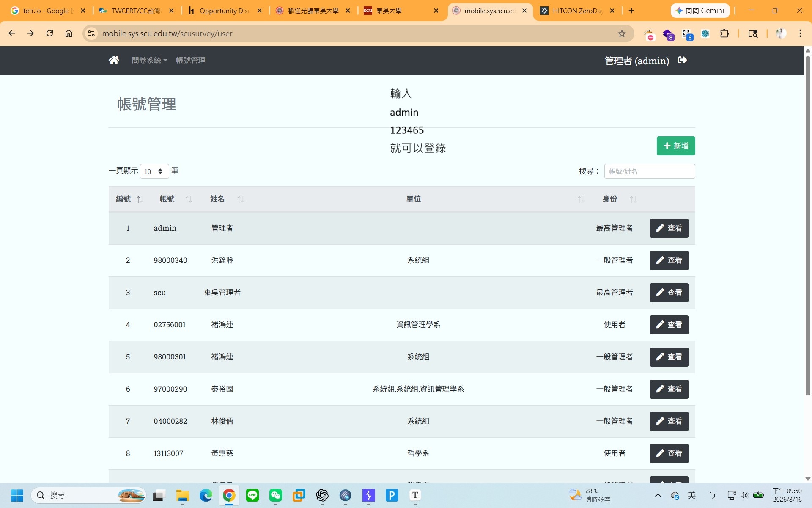The image size is (812, 508).
Task: Click 查看 for the scu account
Action: pos(669,293)
